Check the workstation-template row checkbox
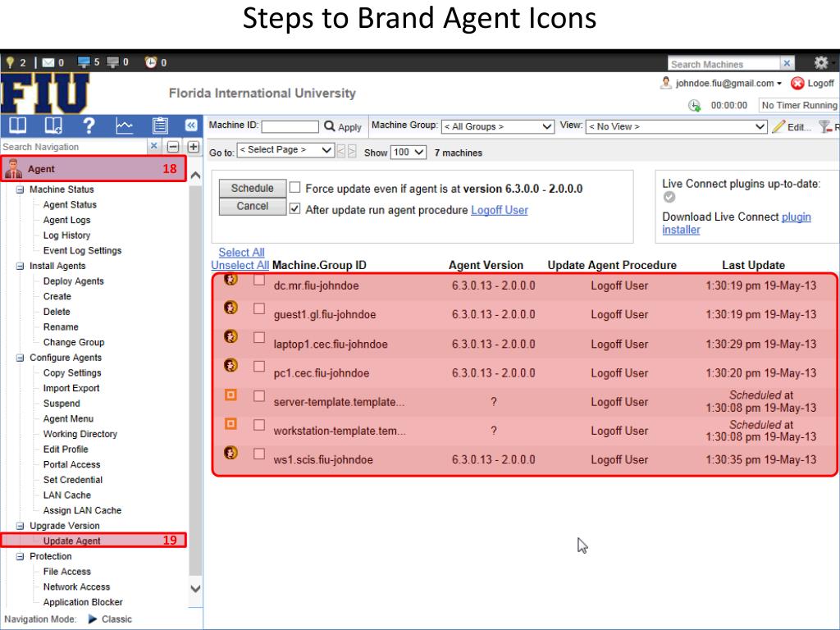 pos(259,425)
